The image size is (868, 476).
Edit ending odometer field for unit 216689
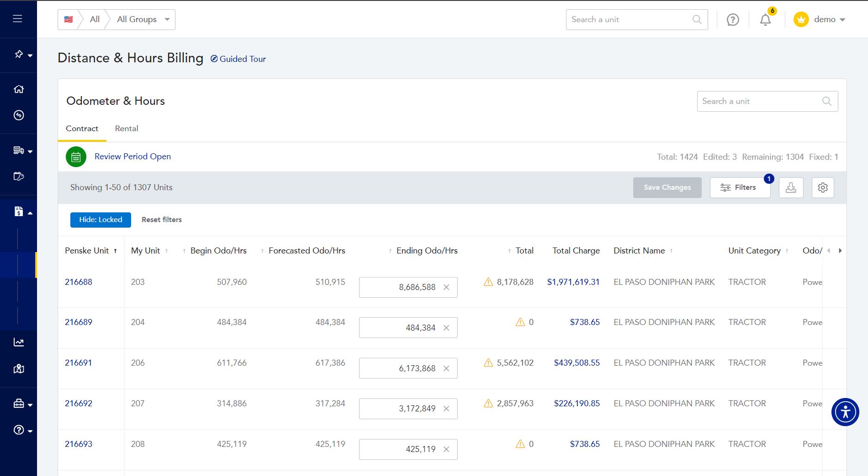[408, 328]
